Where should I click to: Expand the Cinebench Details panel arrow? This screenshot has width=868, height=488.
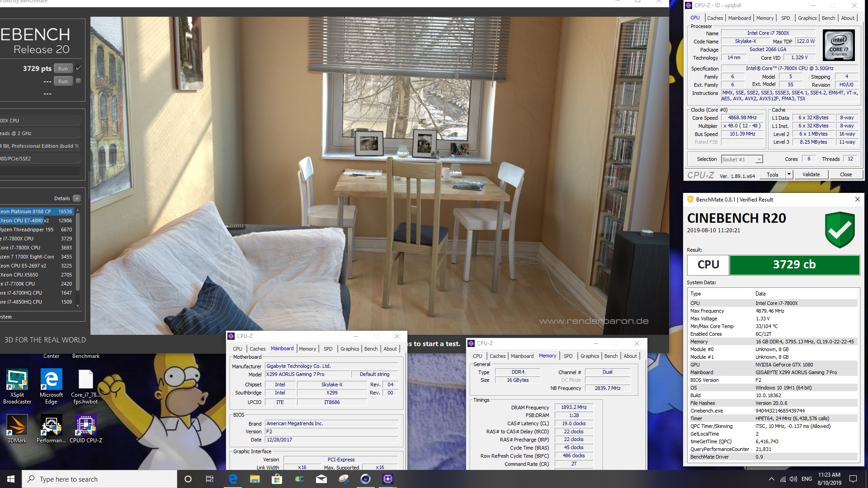coord(77,198)
